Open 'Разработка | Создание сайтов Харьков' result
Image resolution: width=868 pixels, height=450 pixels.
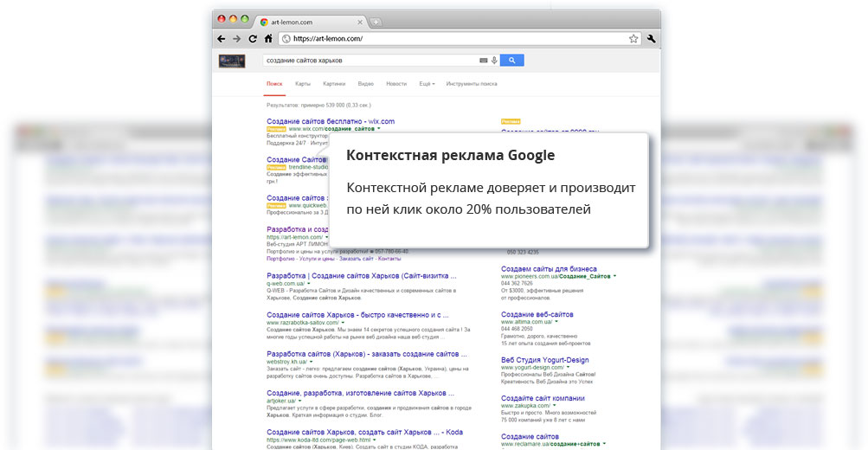coord(362,276)
